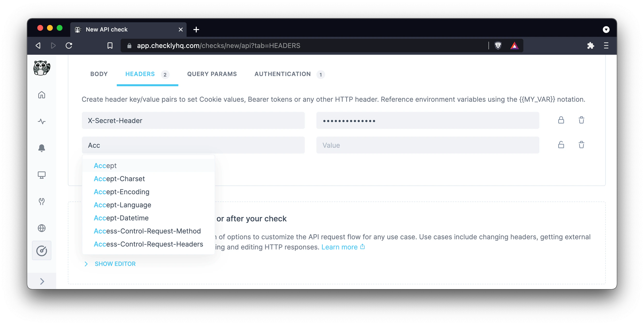This screenshot has width=644, height=325.
Task: Click the Learn more link
Action: [339, 247]
